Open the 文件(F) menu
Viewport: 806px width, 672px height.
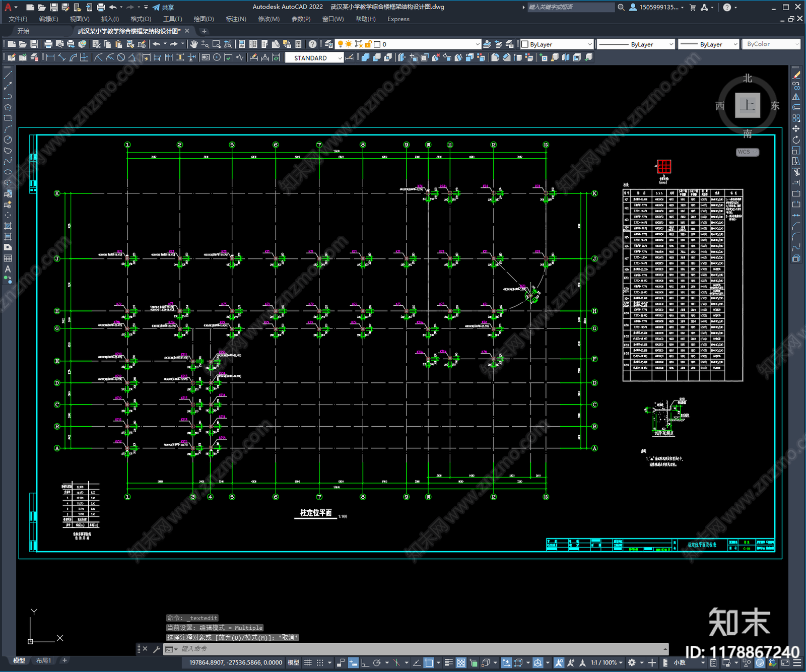click(18, 19)
